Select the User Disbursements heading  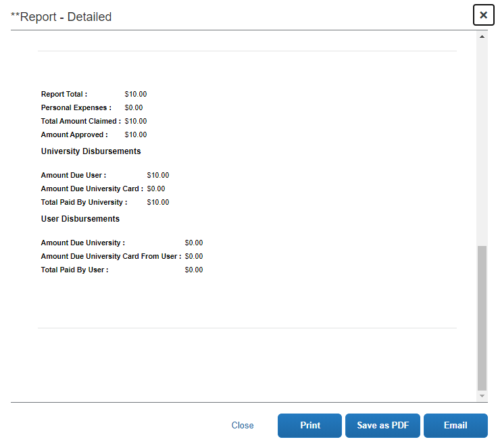tap(80, 219)
